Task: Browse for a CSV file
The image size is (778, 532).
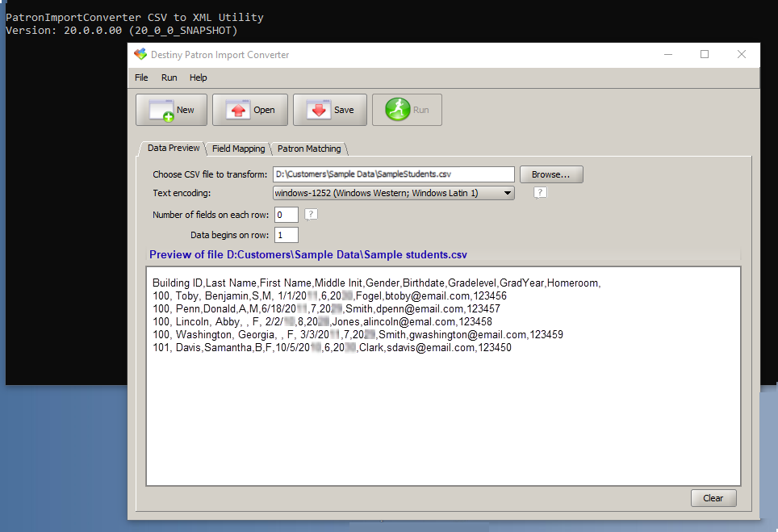Action: coord(551,174)
